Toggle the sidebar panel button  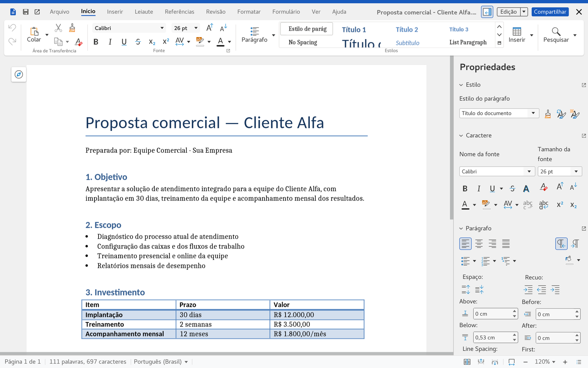coord(487,12)
